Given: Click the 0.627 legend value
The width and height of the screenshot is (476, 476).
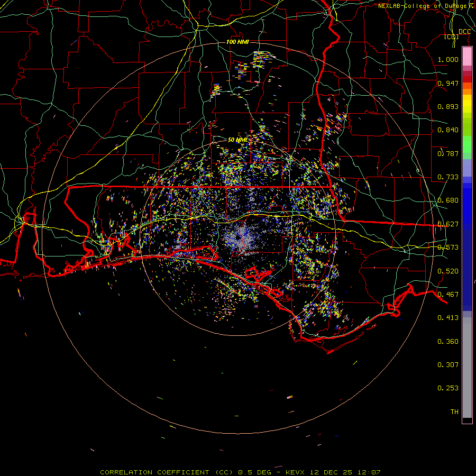Looking at the screenshot, I should click(x=448, y=224).
